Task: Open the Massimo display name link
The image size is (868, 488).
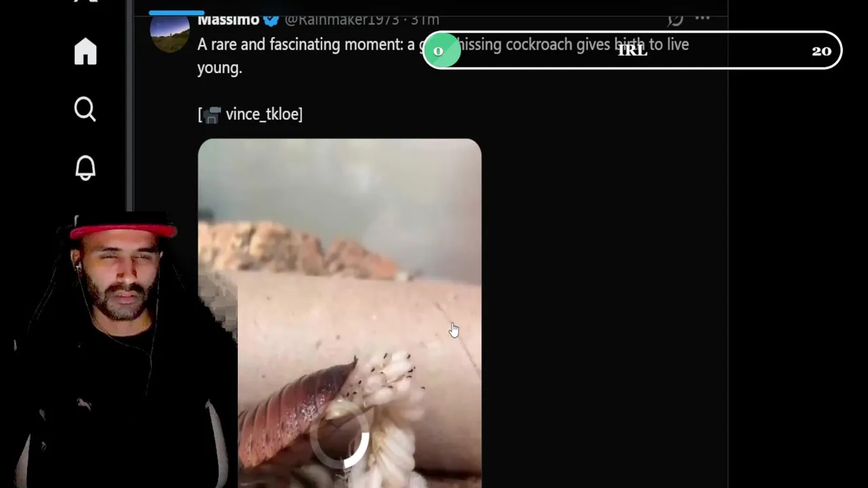Action: point(229,20)
